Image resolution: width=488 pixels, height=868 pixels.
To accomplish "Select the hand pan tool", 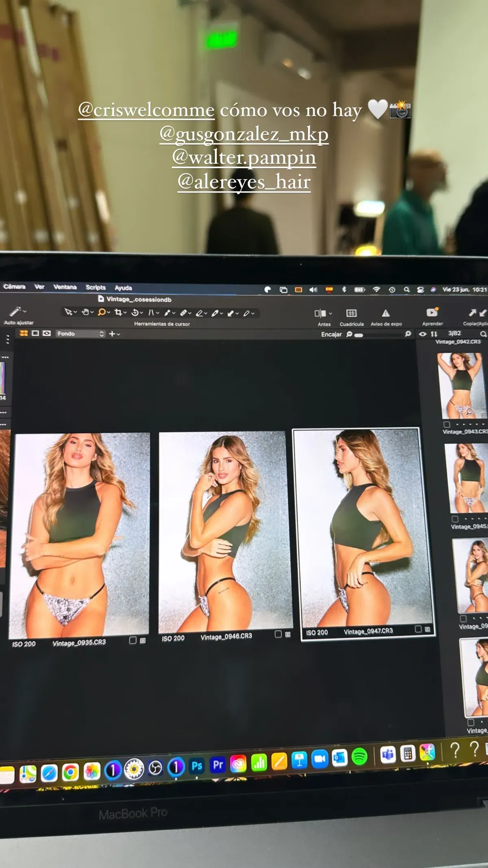I will (x=85, y=312).
